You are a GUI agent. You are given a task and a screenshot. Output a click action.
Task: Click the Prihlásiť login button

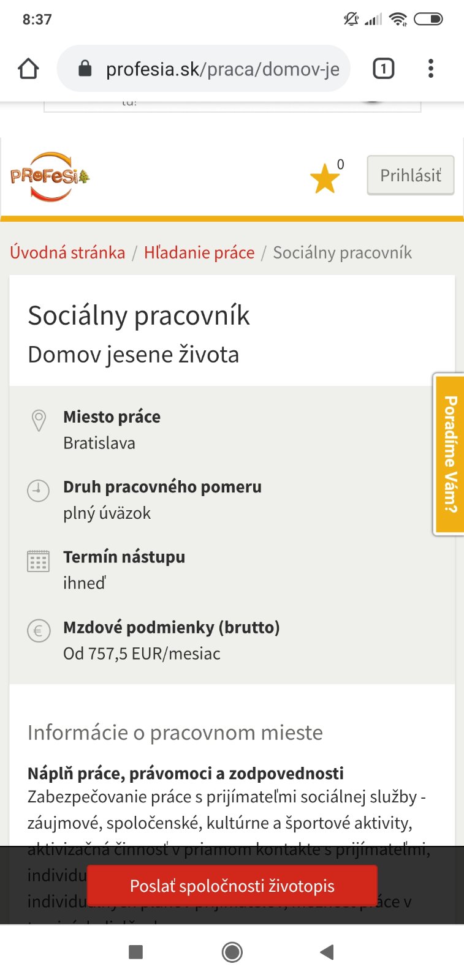(410, 176)
